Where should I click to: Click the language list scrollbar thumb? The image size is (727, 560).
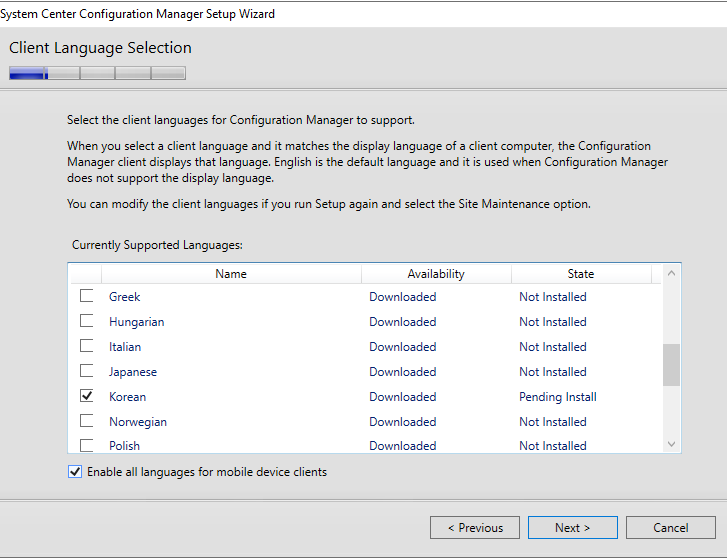click(x=671, y=365)
